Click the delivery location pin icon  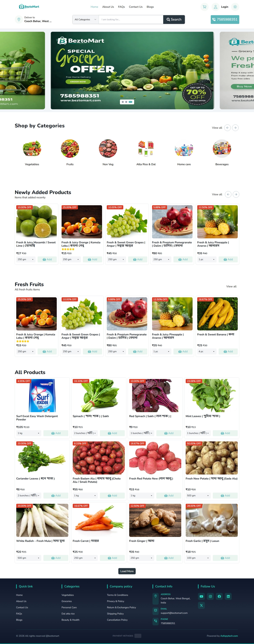(x=19, y=19)
